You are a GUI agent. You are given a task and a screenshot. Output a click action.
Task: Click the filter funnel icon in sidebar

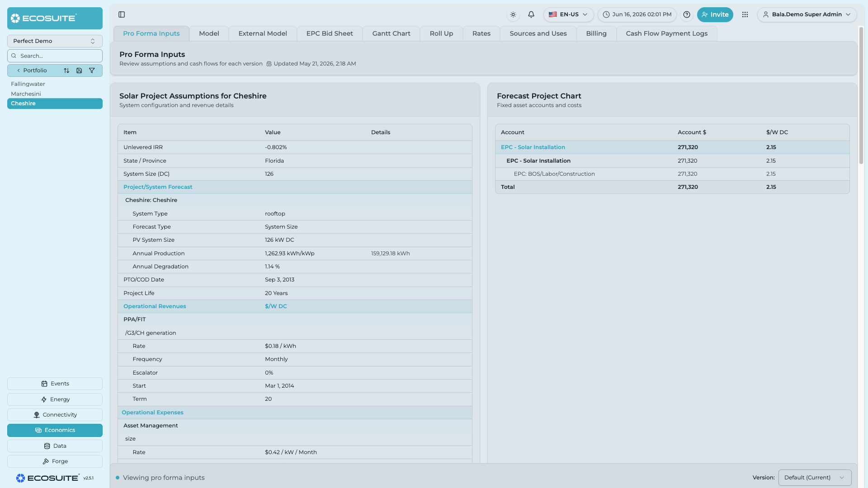(92, 70)
